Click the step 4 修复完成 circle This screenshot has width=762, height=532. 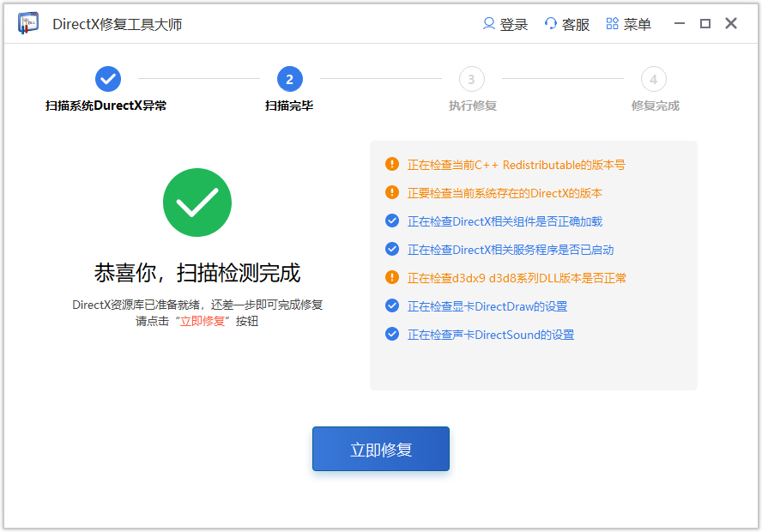[654, 79]
